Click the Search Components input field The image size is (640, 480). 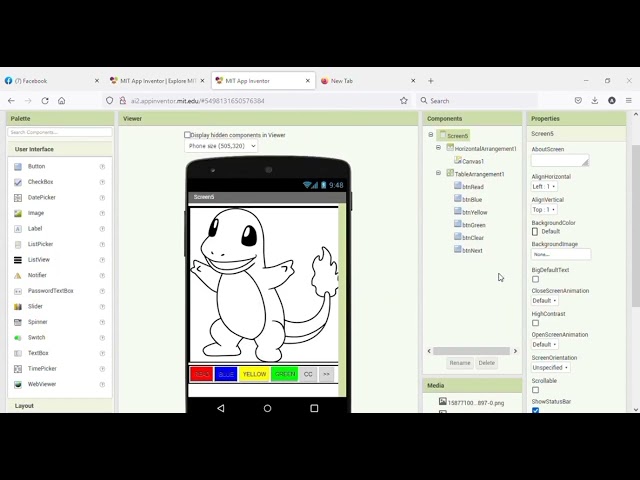(x=60, y=132)
